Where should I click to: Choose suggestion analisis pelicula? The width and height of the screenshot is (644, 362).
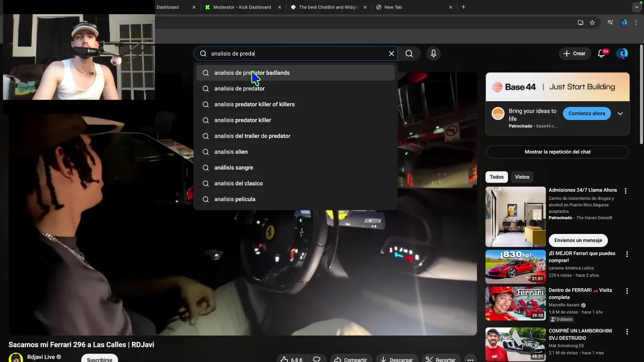(x=296, y=199)
